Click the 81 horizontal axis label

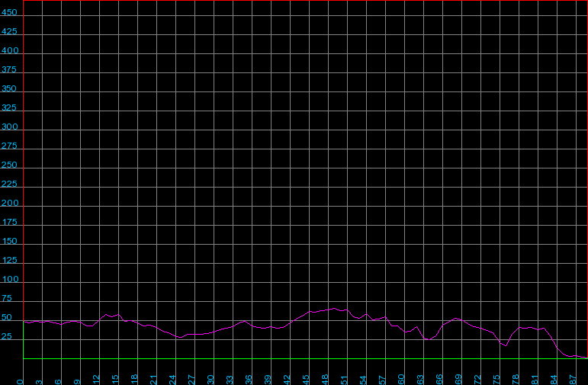click(535, 380)
